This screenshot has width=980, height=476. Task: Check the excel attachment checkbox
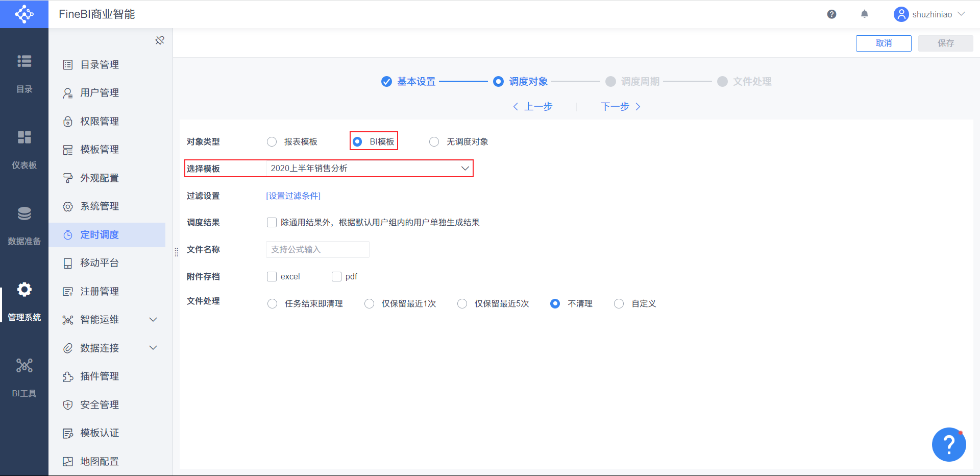click(272, 276)
